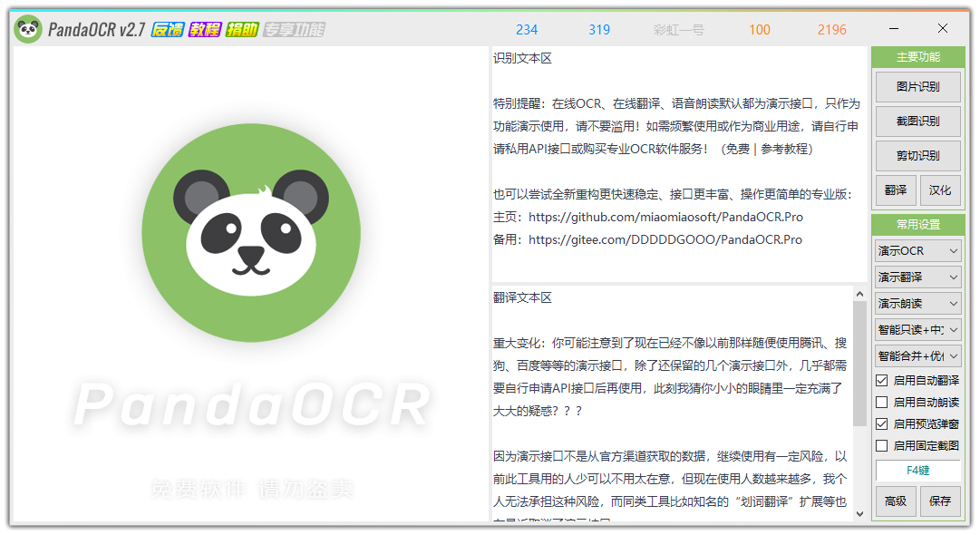This screenshot has width=980, height=535.
Task: Start 截图识别 screenshot recognition
Action: pyautogui.click(x=917, y=122)
